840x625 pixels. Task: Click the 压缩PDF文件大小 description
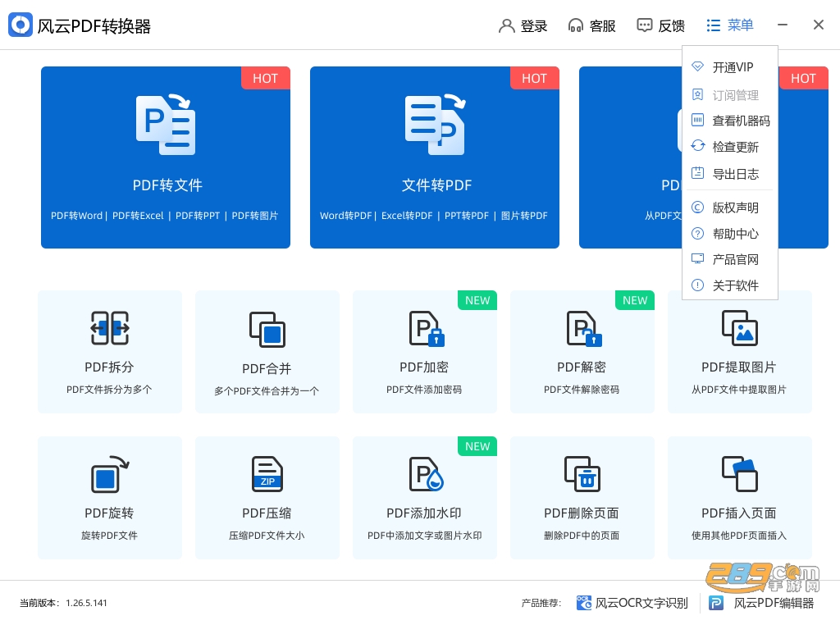[x=267, y=535]
